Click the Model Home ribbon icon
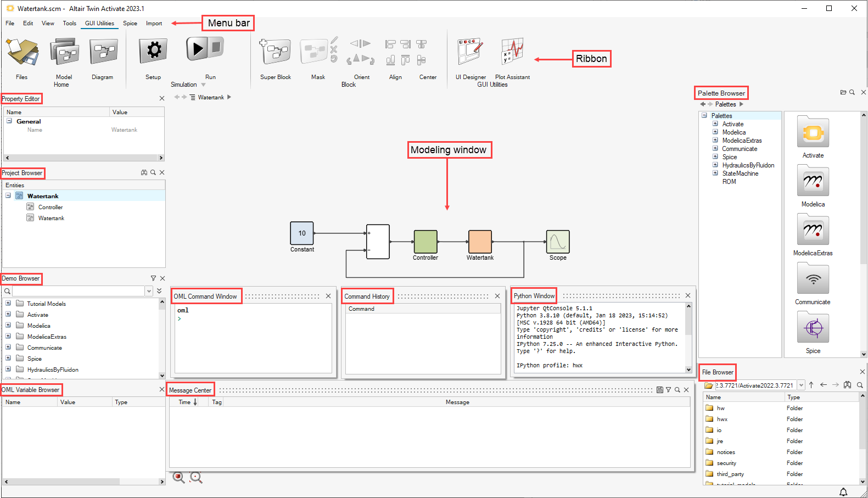 click(64, 53)
